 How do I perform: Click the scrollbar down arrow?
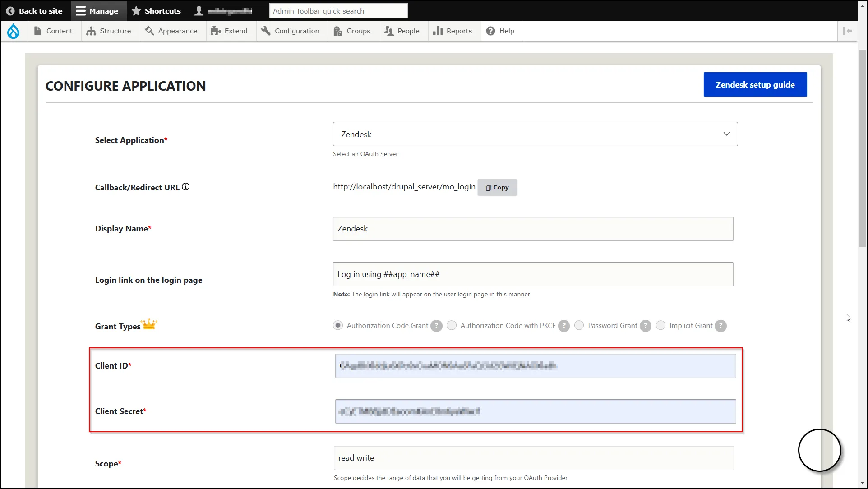[862, 483]
